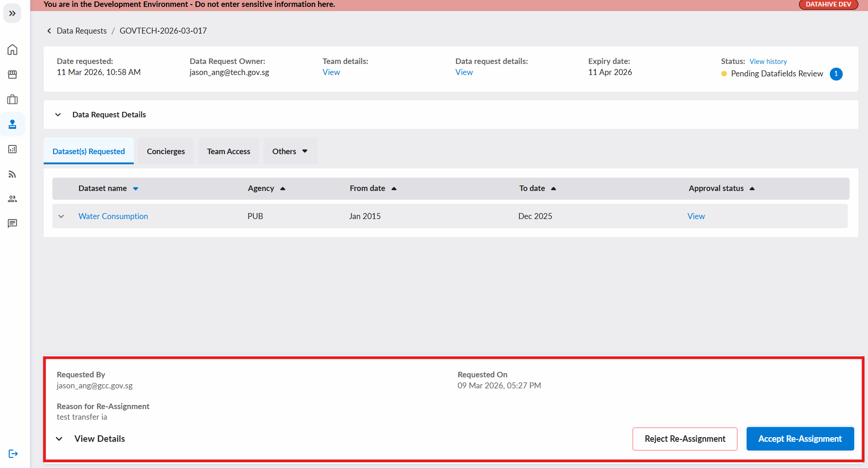The image size is (868, 468).
Task: Sort by To date column
Action: pos(537,188)
